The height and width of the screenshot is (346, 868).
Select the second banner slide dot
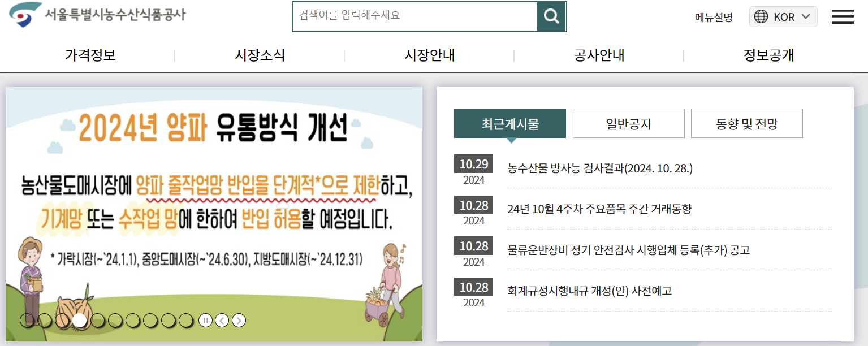(45, 321)
